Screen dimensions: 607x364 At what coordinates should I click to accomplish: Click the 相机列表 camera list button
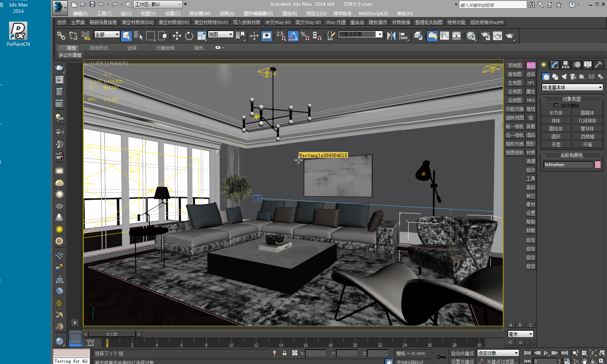(515, 144)
